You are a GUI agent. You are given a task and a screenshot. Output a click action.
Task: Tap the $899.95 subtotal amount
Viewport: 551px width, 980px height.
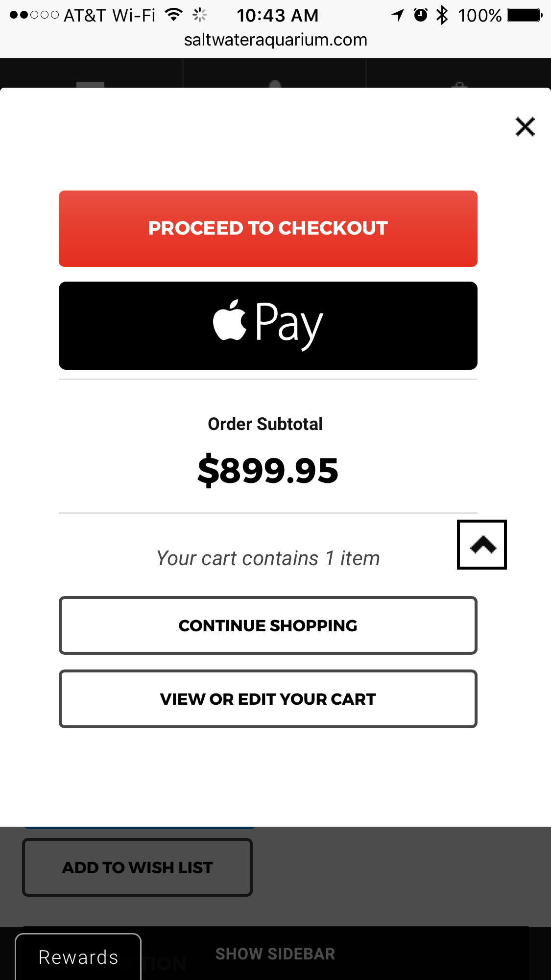pyautogui.click(x=268, y=471)
